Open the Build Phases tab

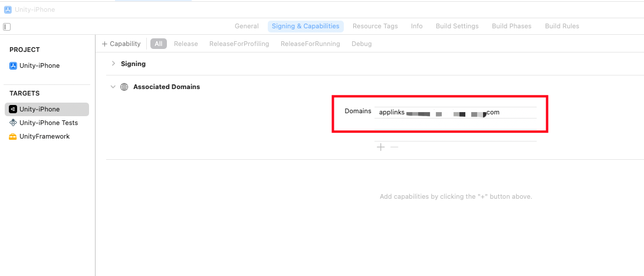coord(511,27)
